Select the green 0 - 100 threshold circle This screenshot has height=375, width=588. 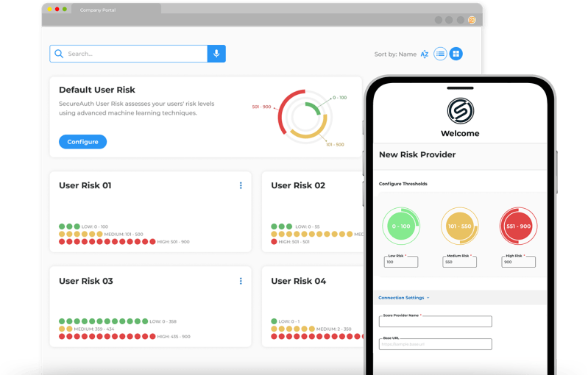tap(401, 226)
